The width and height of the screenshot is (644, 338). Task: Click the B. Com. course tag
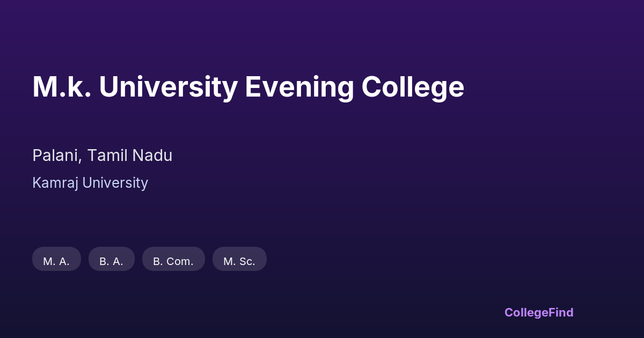point(173,261)
